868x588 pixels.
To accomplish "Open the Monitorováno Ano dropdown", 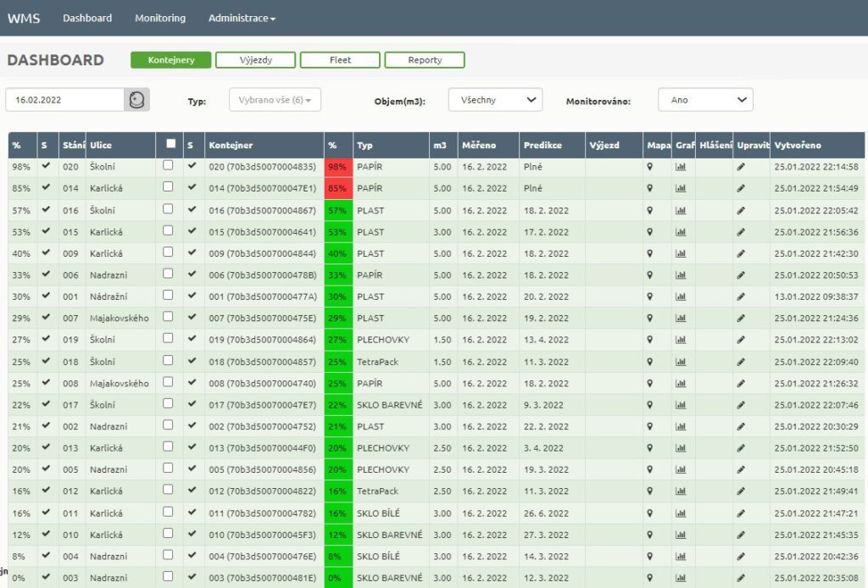I will click(705, 100).
